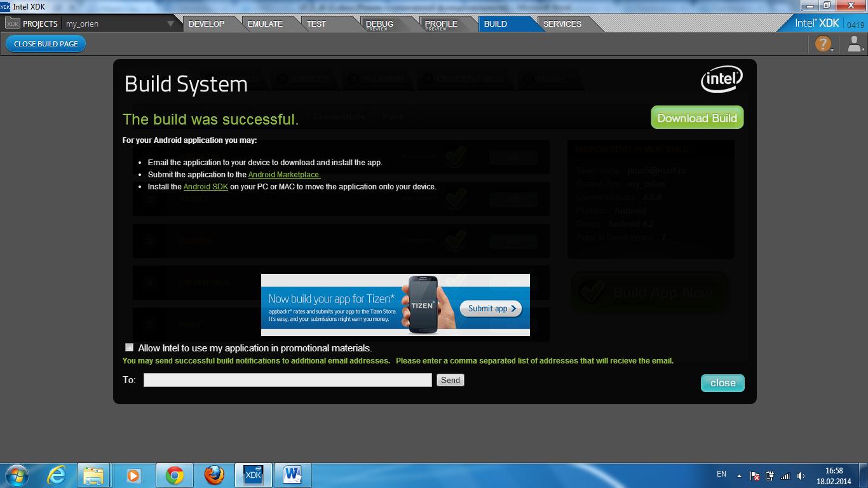This screenshot has height=488, width=868.
Task: Open network signal tray icon
Action: pyautogui.click(x=785, y=476)
